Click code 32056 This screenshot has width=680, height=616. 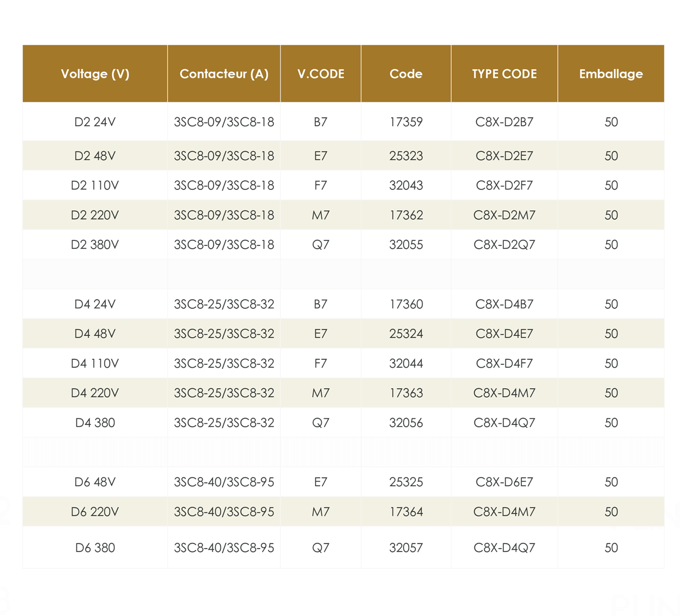pos(406,423)
